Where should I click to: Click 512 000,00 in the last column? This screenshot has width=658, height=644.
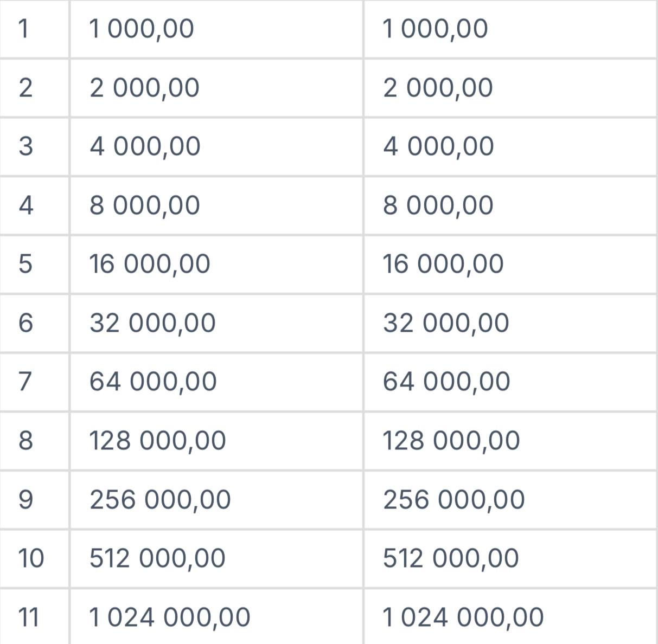451,558
